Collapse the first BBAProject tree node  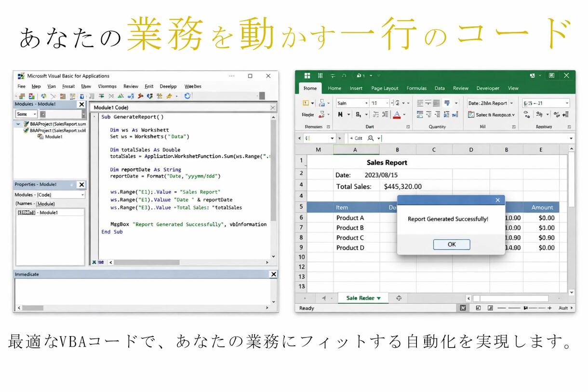[x=18, y=124]
